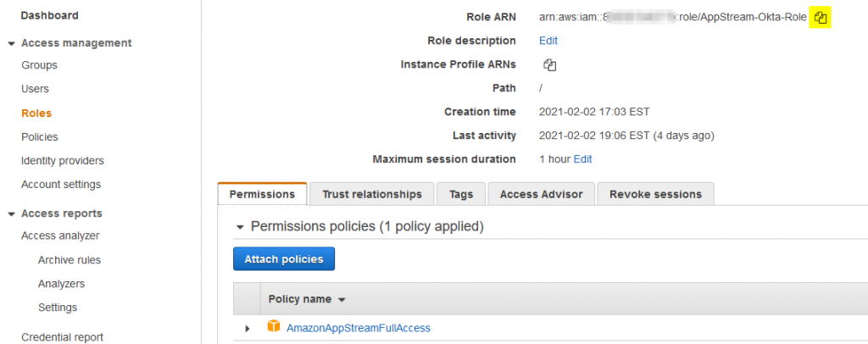The image size is (868, 344).
Task: Open the AmazonAppStreamFullAccess policy link
Action: click(359, 328)
